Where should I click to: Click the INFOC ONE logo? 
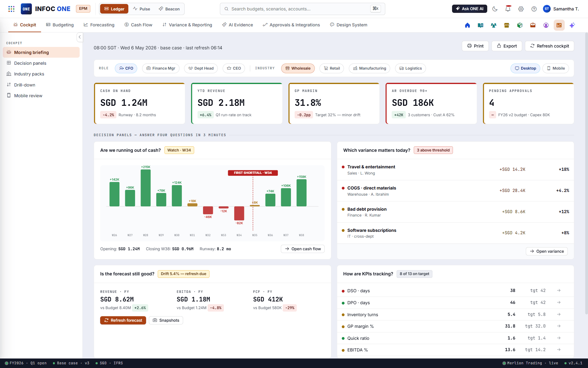point(46,9)
